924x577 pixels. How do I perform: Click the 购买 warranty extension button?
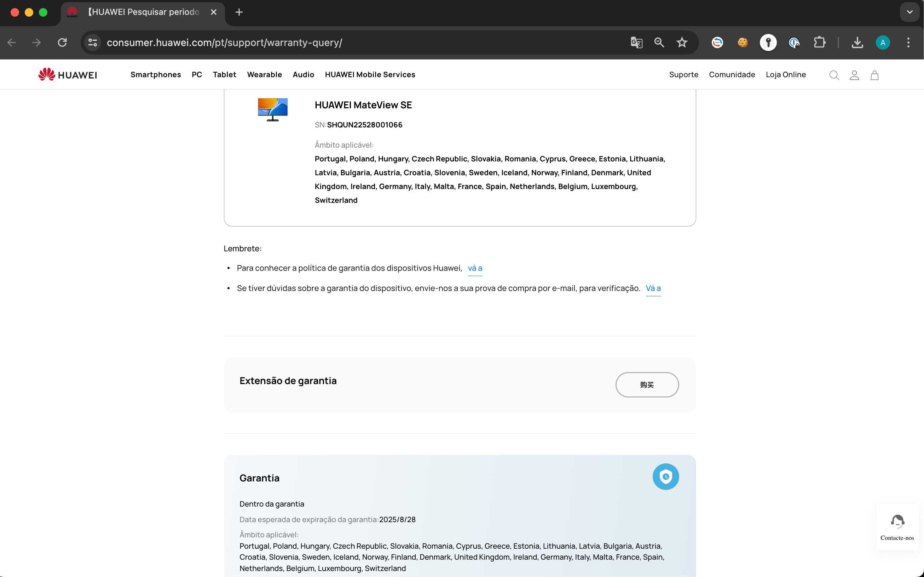click(646, 384)
